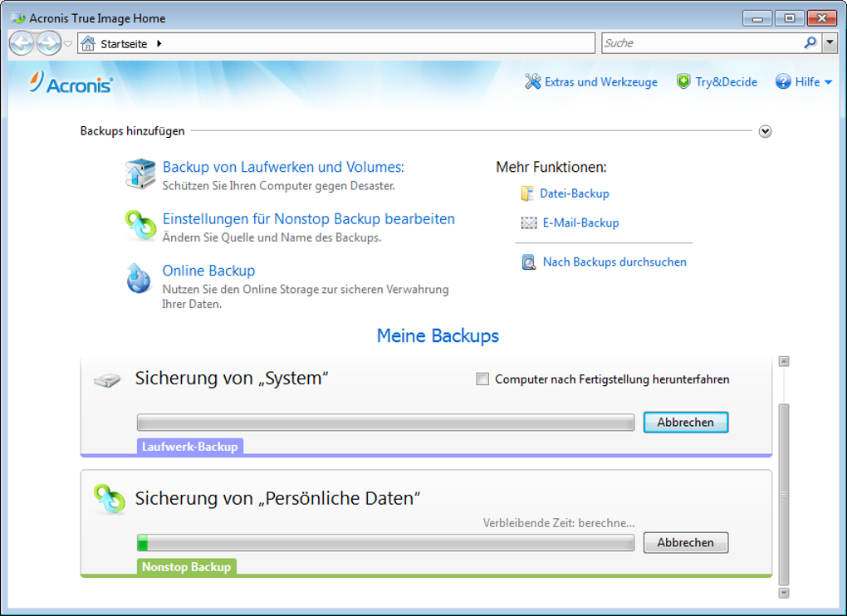
Task: Click the Sicherung von „System“ title
Action: 231,379
